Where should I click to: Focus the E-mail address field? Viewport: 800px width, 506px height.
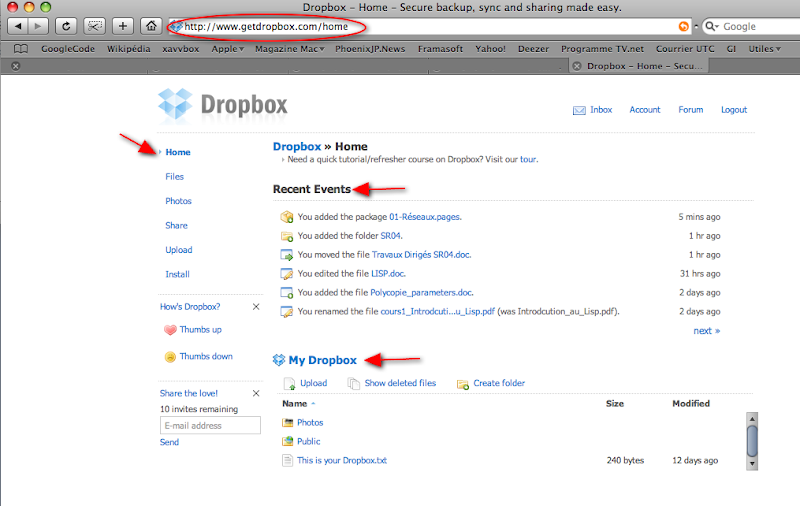pos(210,425)
